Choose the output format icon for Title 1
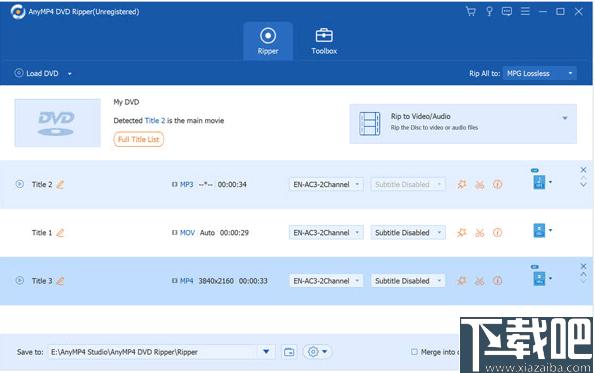 point(539,230)
